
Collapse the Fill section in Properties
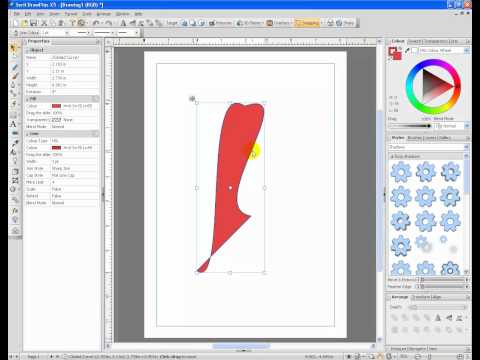pos(28,99)
